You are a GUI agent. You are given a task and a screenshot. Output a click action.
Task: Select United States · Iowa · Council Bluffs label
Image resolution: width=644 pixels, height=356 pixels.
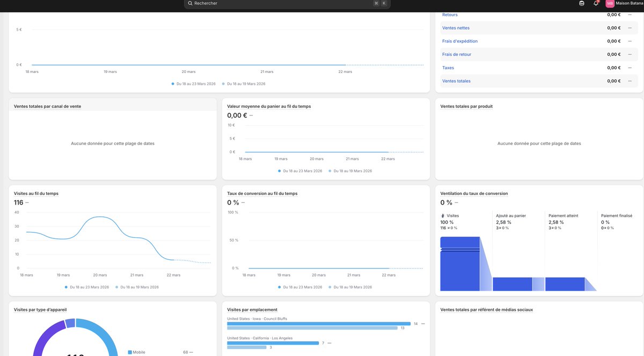tap(257, 319)
